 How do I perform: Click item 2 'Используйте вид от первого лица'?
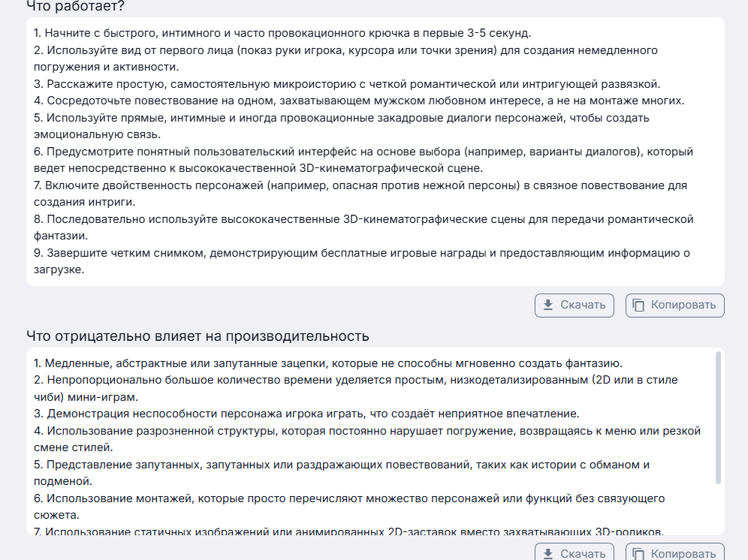[345, 59]
